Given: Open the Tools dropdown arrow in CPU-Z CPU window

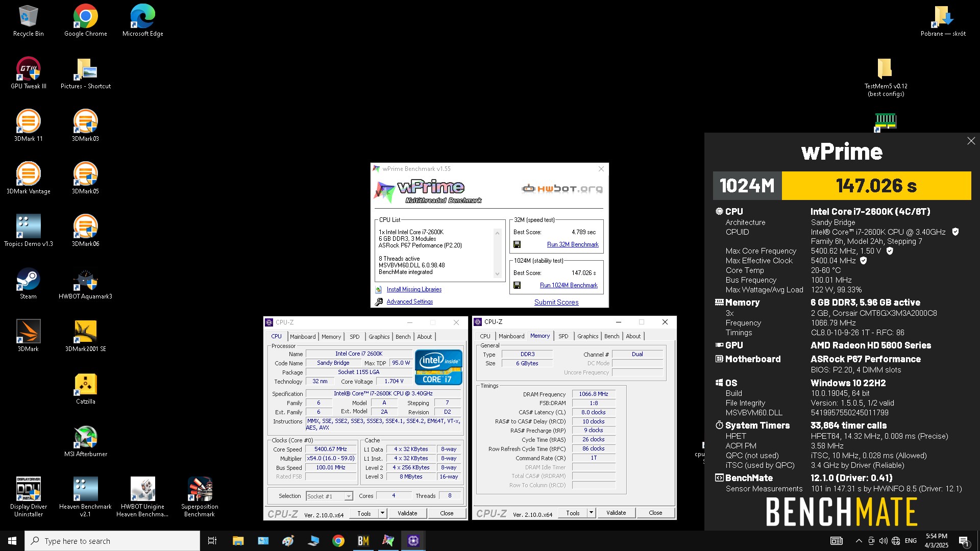Looking at the screenshot, I should 382,513.
